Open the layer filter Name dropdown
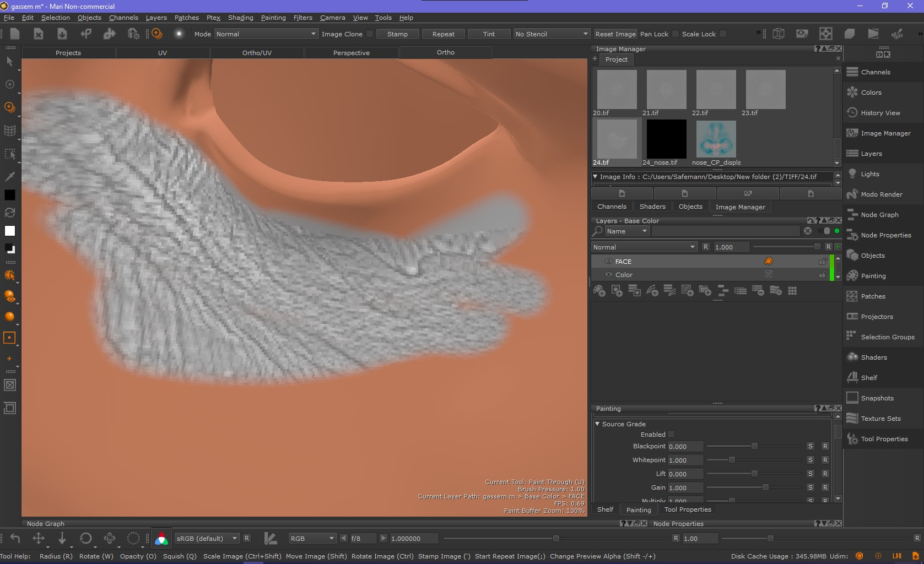Screen dimensions: 924x564 [626, 231]
